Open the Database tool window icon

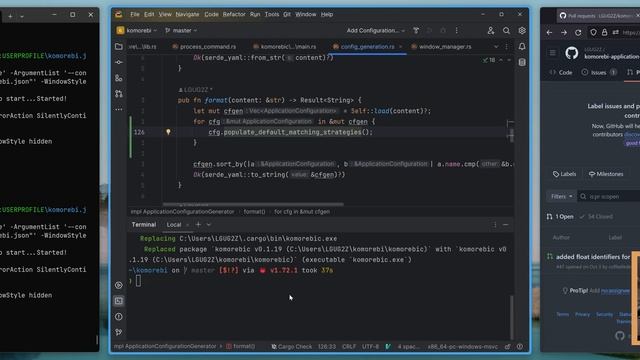pyautogui.click(x=522, y=62)
